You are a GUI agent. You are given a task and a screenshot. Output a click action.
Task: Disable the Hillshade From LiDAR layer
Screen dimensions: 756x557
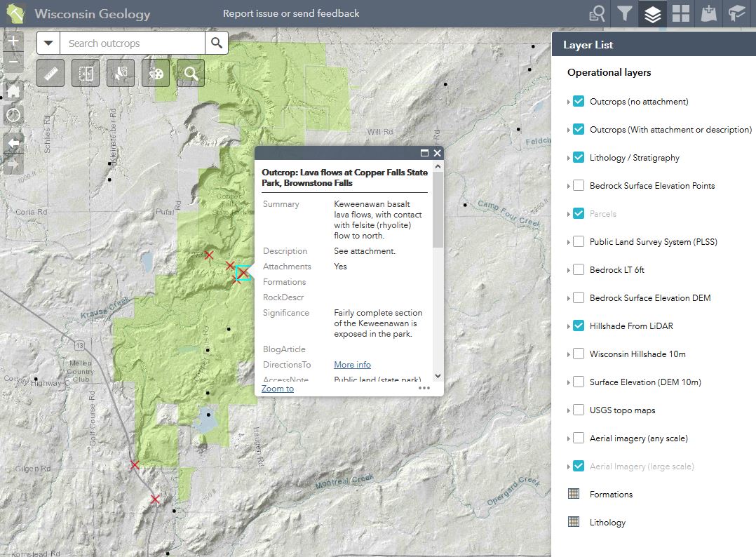point(578,326)
